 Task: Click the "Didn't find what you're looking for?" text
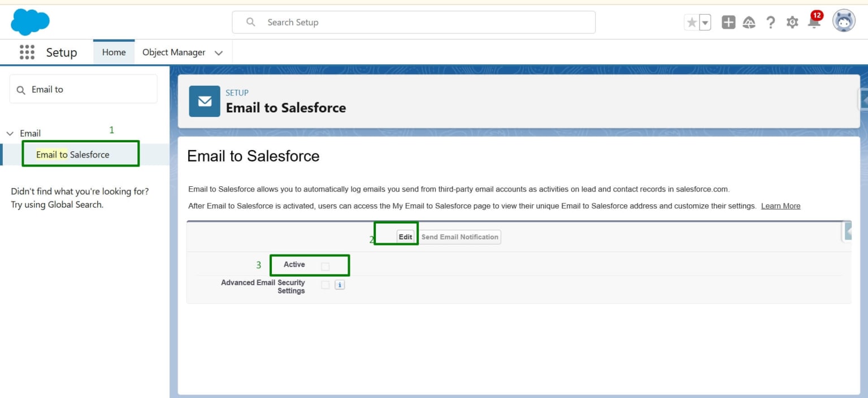point(80,191)
